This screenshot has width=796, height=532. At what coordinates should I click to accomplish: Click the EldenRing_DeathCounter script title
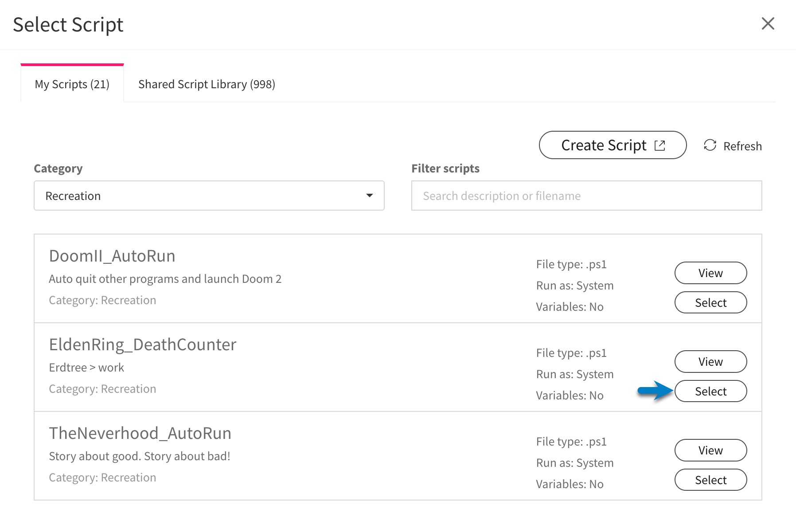pyautogui.click(x=143, y=345)
